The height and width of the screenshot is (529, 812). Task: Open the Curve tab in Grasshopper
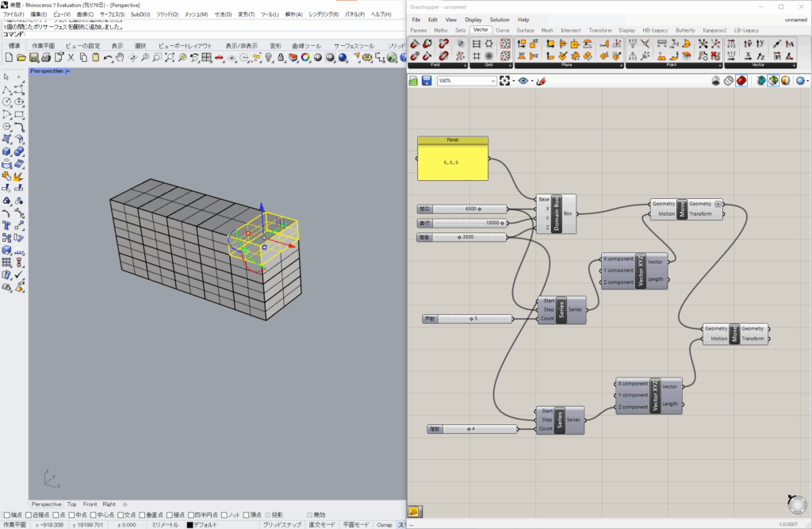[503, 30]
